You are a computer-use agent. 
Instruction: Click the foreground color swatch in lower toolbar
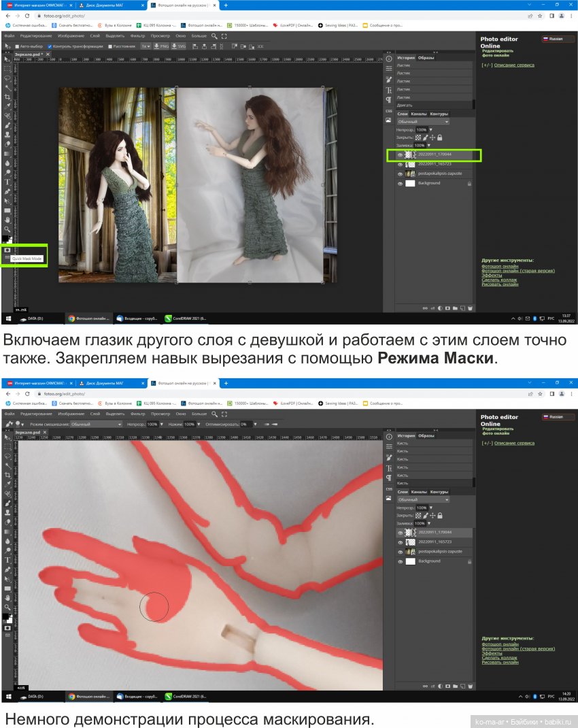(5, 616)
